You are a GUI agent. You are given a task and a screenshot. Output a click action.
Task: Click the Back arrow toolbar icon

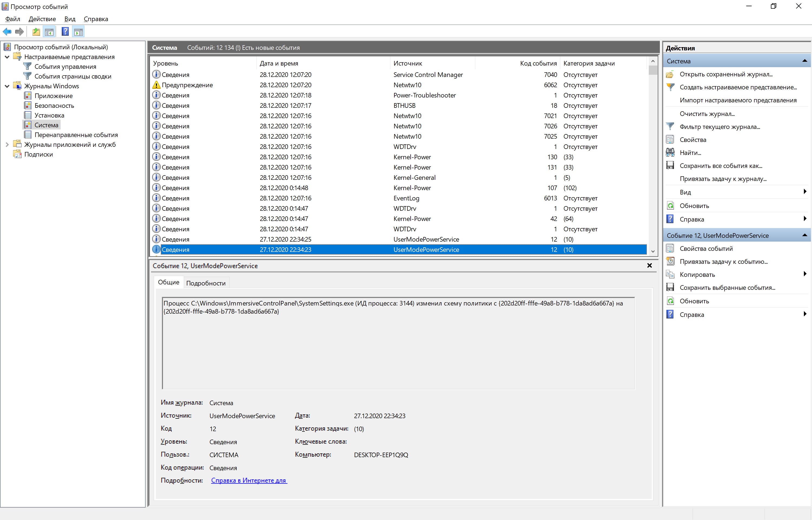[x=7, y=32]
